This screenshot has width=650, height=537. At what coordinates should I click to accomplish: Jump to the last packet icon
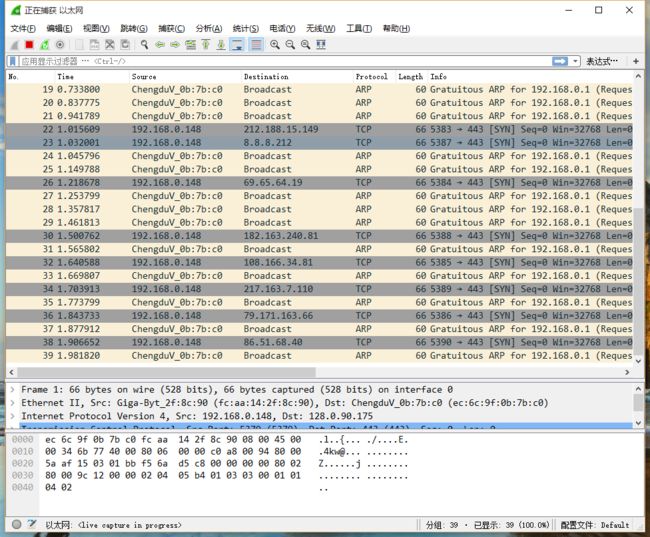point(221,45)
